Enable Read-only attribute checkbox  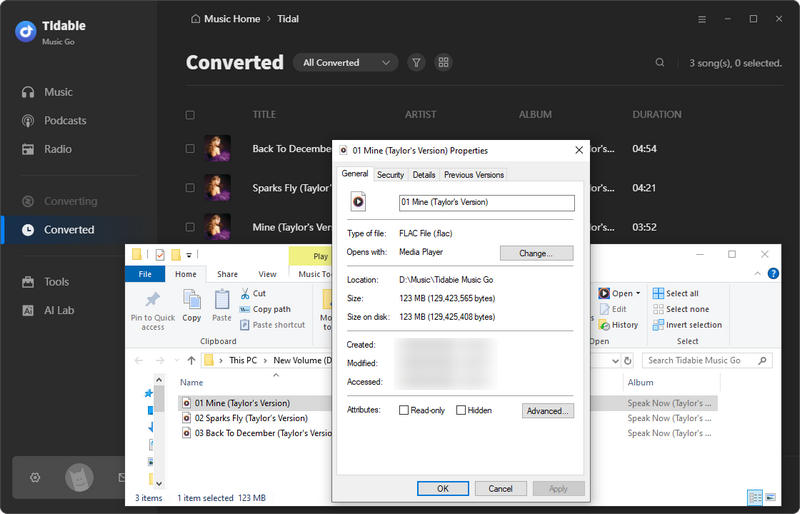[404, 410]
